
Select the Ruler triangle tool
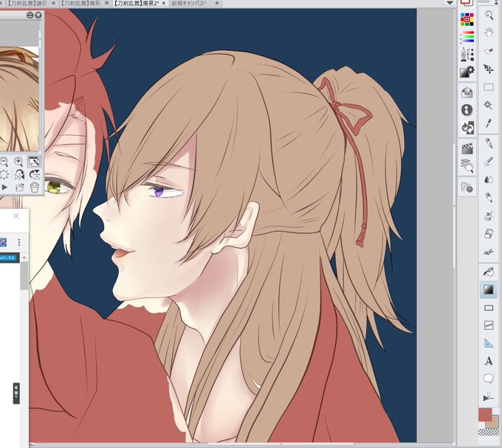(x=489, y=343)
